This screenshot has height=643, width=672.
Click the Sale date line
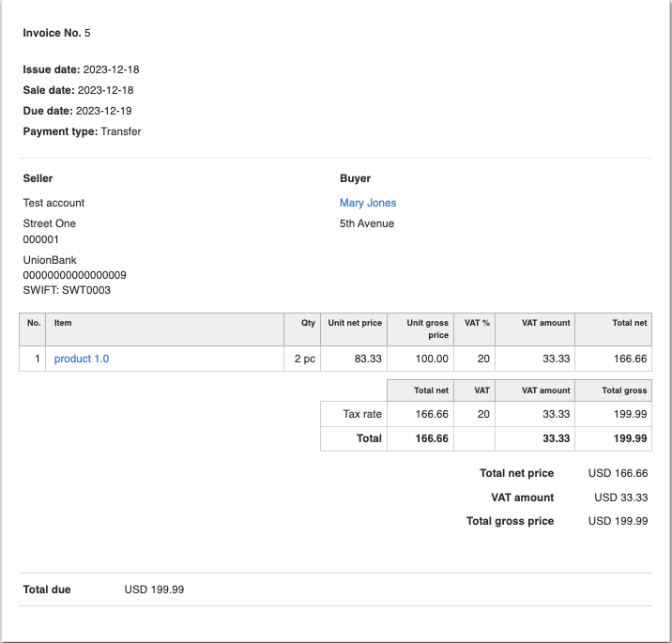tap(78, 90)
